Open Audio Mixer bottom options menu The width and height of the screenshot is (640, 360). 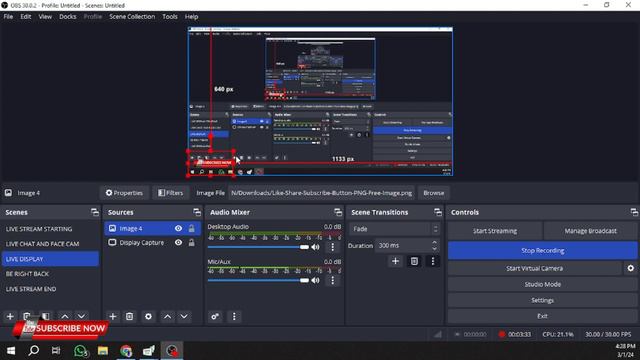click(x=234, y=316)
